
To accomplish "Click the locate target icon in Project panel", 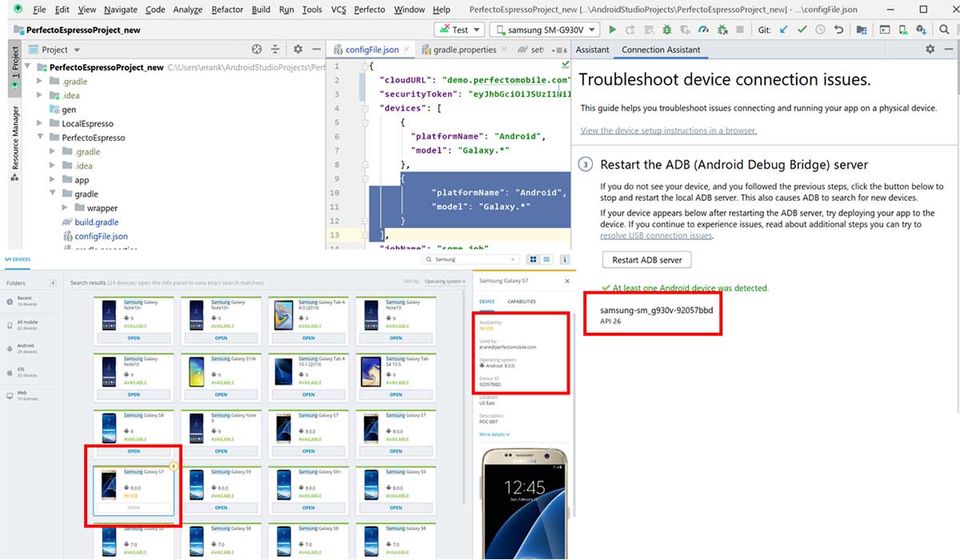I will 257,49.
